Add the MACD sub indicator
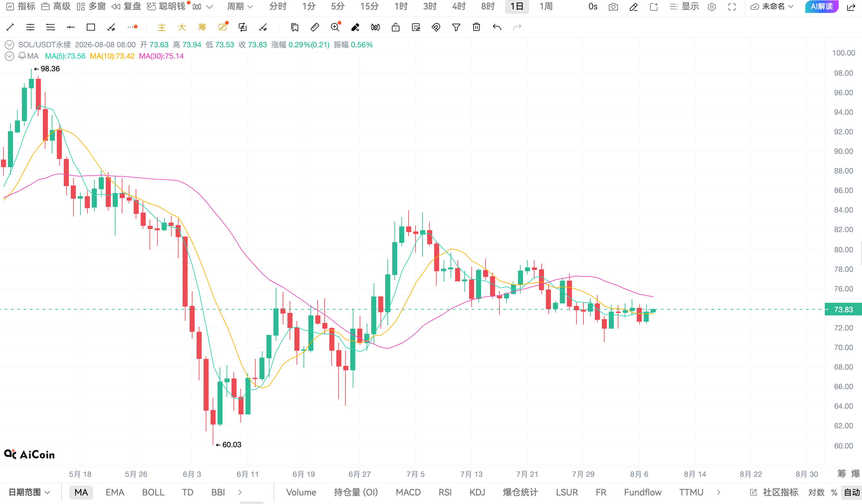The width and height of the screenshot is (862, 504). tap(408, 492)
